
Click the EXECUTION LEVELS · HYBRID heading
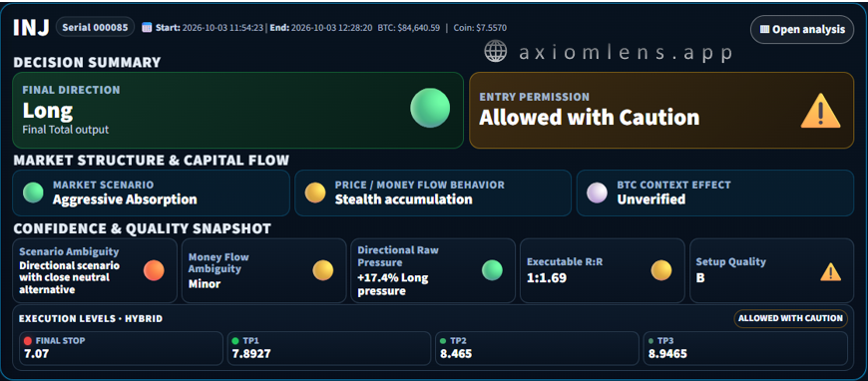coord(91,319)
